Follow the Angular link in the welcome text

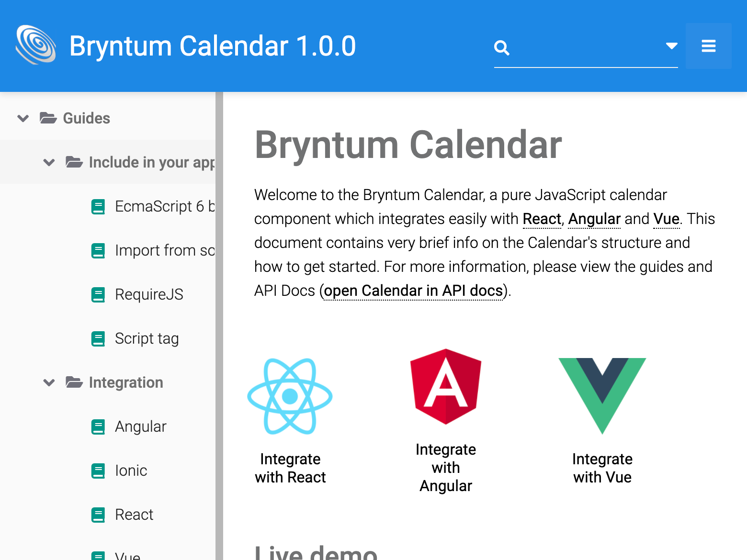(594, 219)
